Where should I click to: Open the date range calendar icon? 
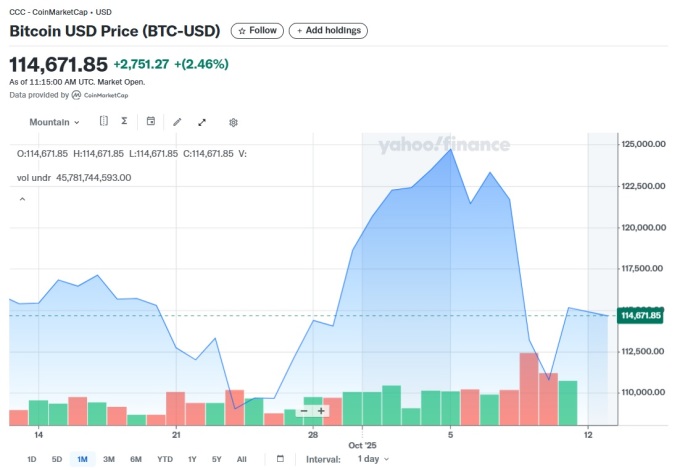click(280, 459)
